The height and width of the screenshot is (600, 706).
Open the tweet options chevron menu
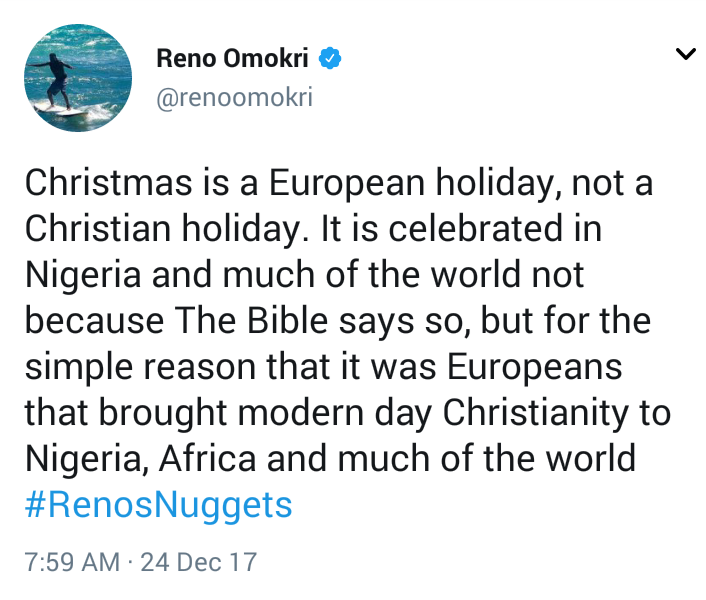pos(685,54)
